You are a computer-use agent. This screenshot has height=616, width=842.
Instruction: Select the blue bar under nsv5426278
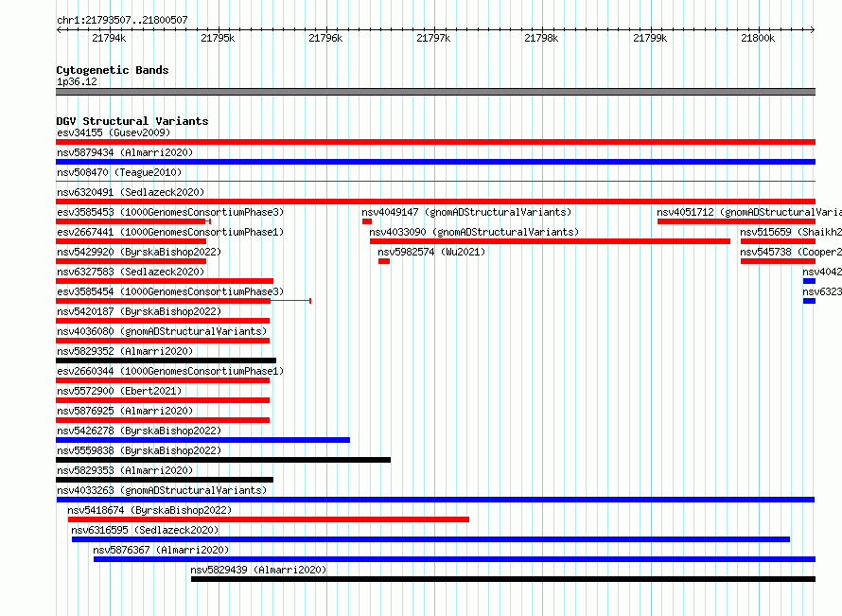click(x=203, y=440)
